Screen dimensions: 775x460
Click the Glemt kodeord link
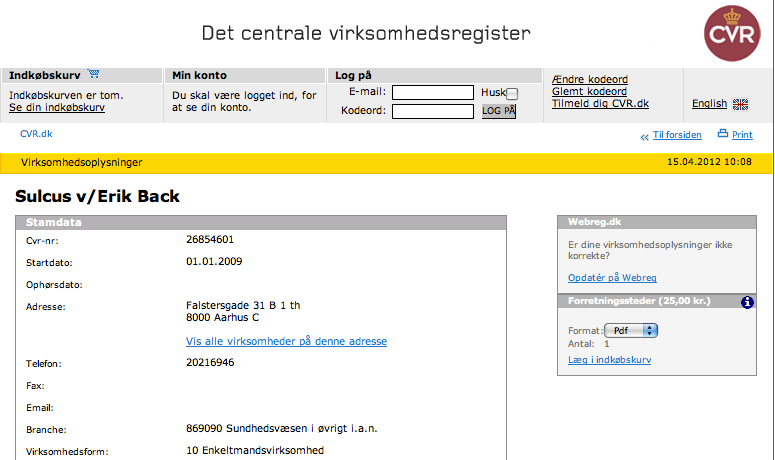pyautogui.click(x=589, y=91)
